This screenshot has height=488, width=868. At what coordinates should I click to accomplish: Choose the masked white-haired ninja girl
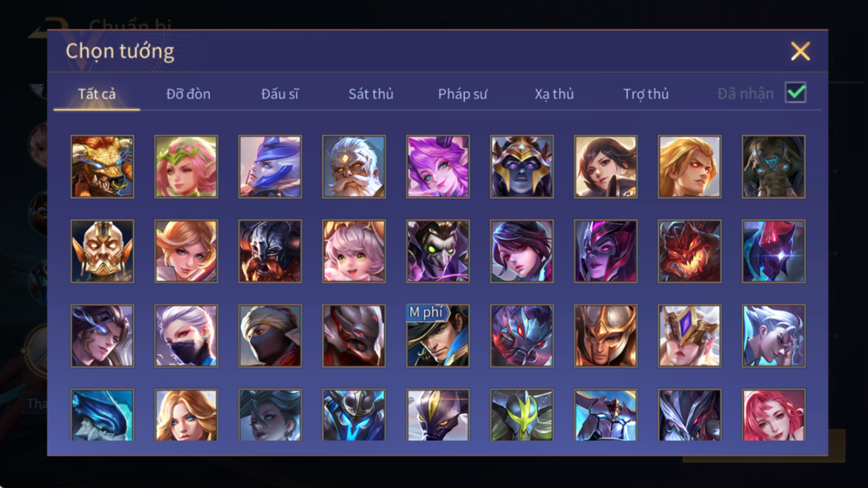186,336
